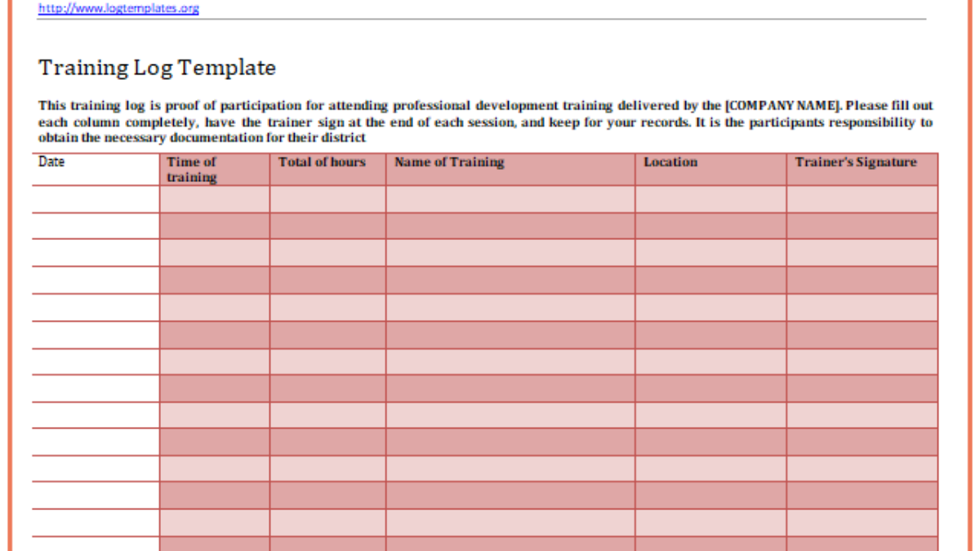Click the Training Log Template title

pos(157,68)
